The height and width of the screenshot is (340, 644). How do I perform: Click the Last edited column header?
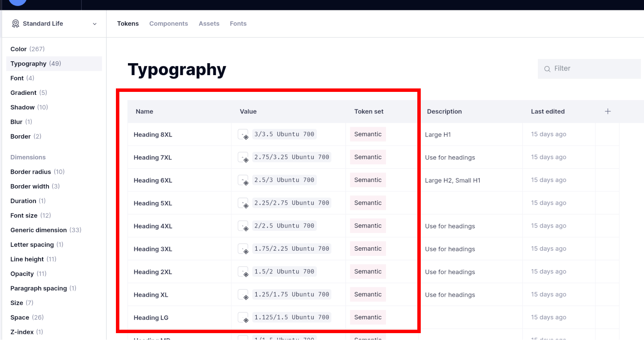click(548, 112)
